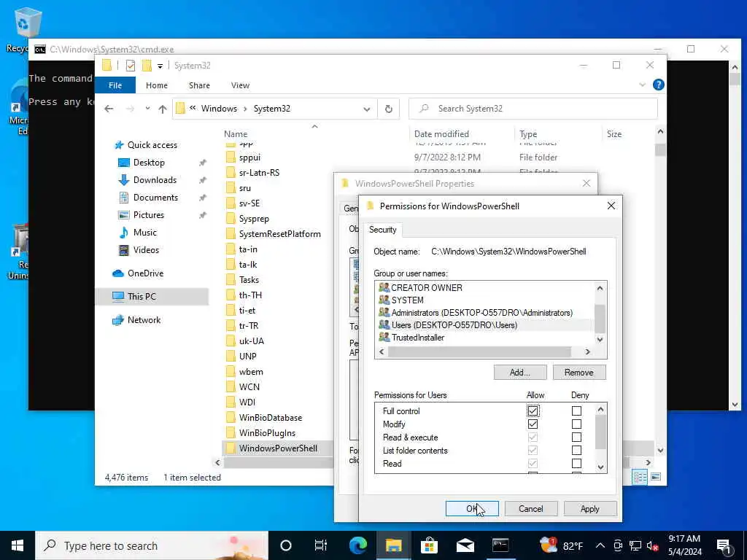
Task: Select CREATOR OWNER in group list
Action: coord(426,287)
